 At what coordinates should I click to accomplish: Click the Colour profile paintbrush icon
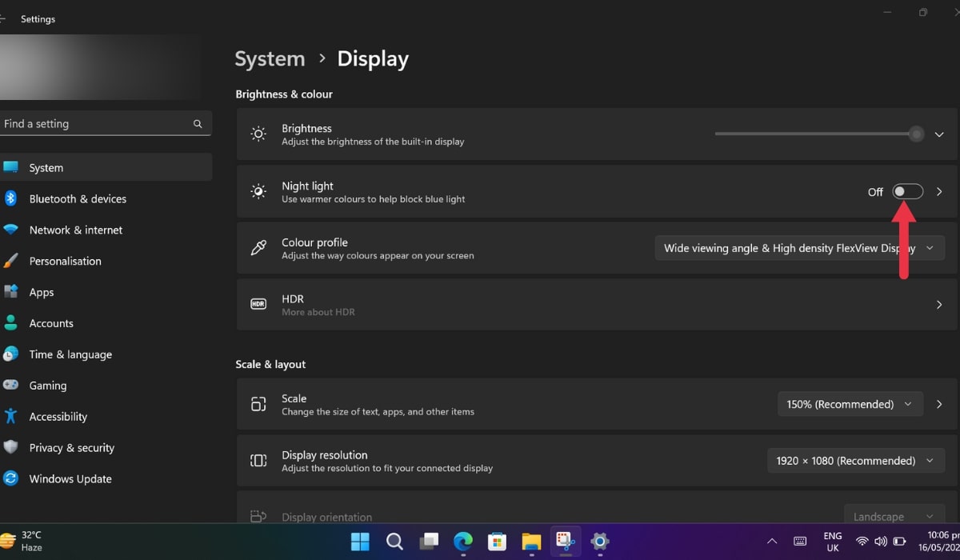click(258, 248)
